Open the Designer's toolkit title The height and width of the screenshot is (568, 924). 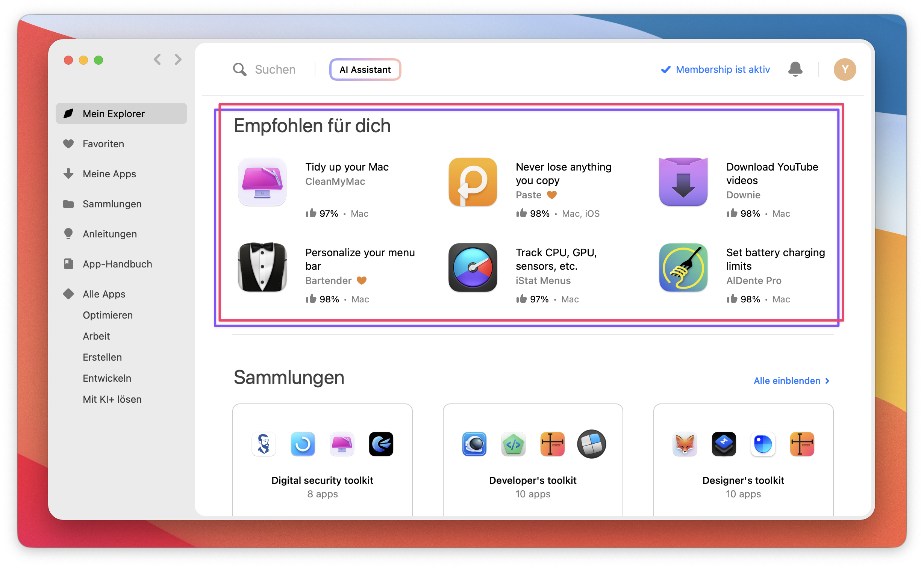743,480
